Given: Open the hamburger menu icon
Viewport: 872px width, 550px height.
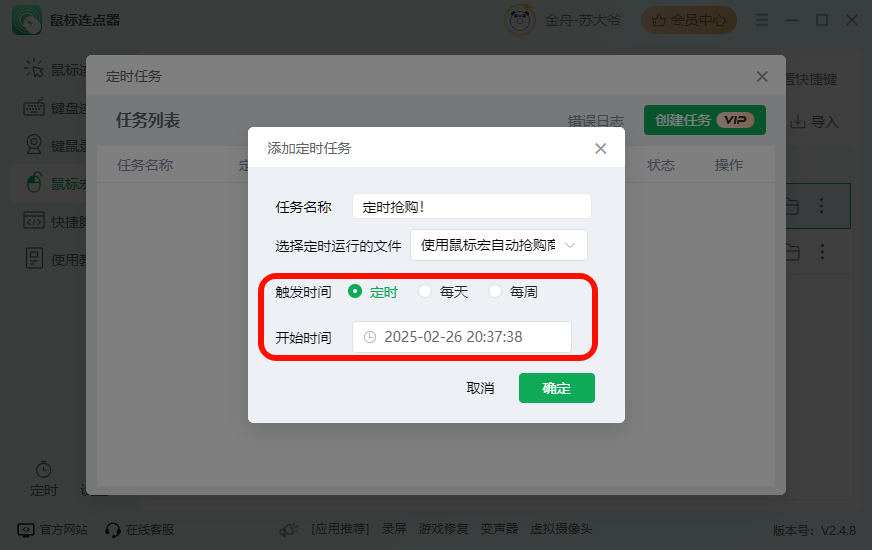Looking at the screenshot, I should [762, 21].
